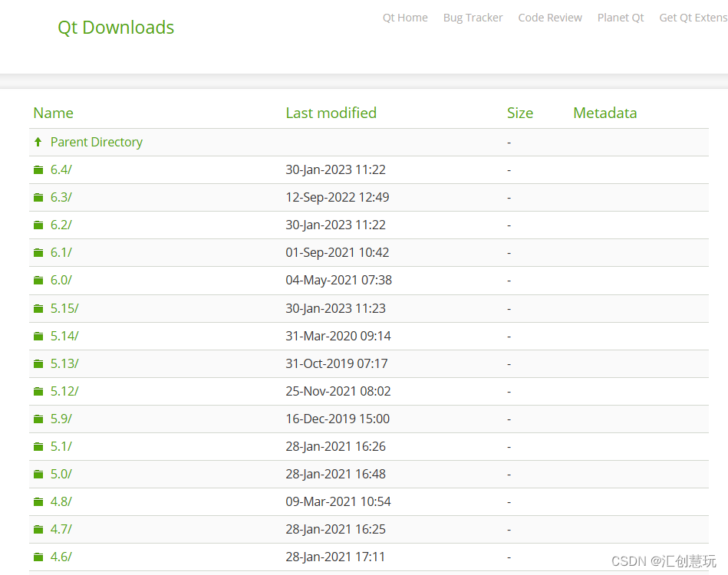Viewport: 728px width, 575px height.
Task: Select date text 12-Sep-2022 12:49
Action: 338,197
